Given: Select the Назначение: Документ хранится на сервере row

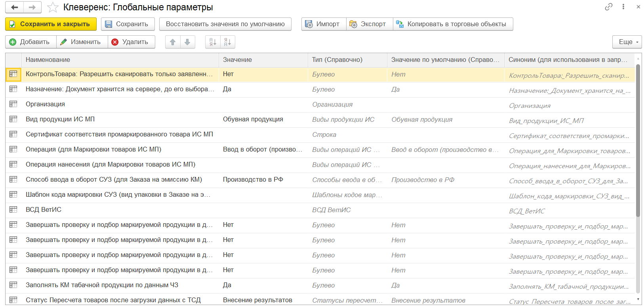Looking at the screenshot, I should pyautogui.click(x=320, y=89).
